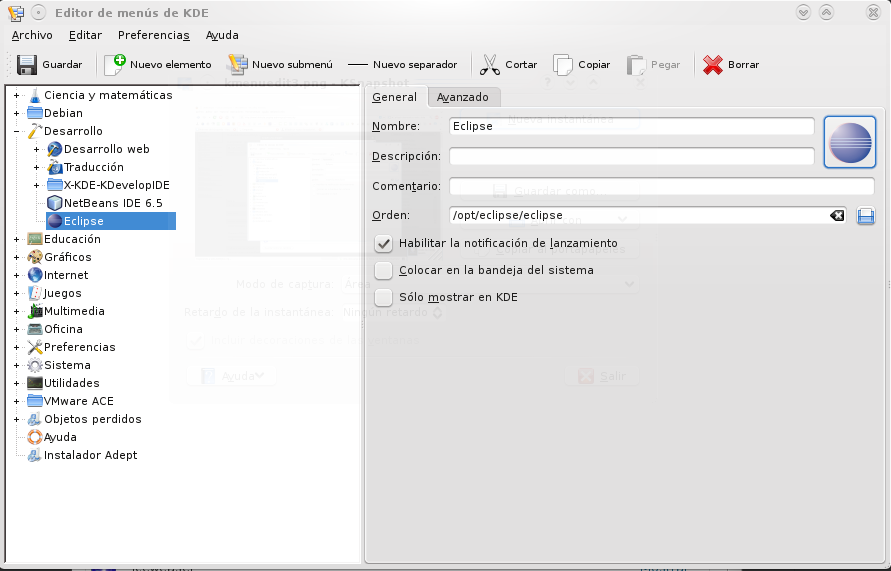Expand the Objetos perdidos tree node
The height and width of the screenshot is (571, 891).
[x=16, y=419]
